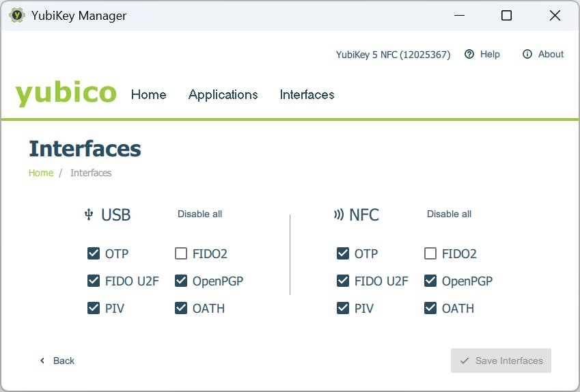
Task: Click Disable all for NFC
Action: pos(449,214)
